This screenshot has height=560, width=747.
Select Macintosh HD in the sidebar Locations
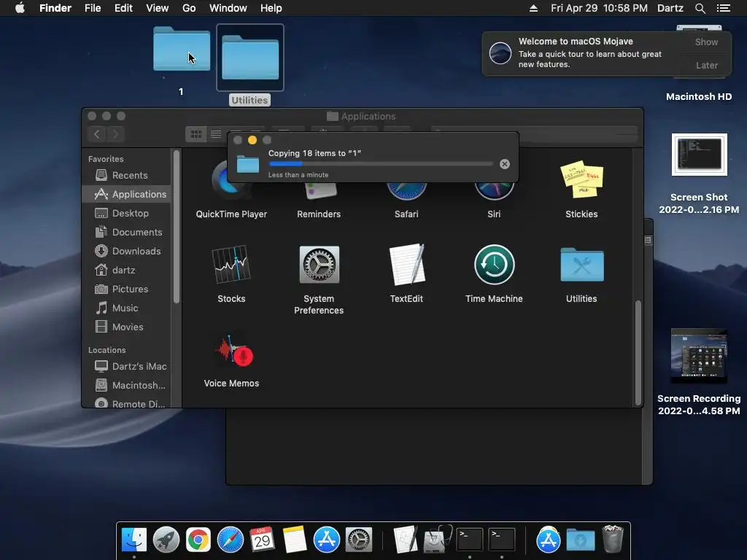coord(127,385)
